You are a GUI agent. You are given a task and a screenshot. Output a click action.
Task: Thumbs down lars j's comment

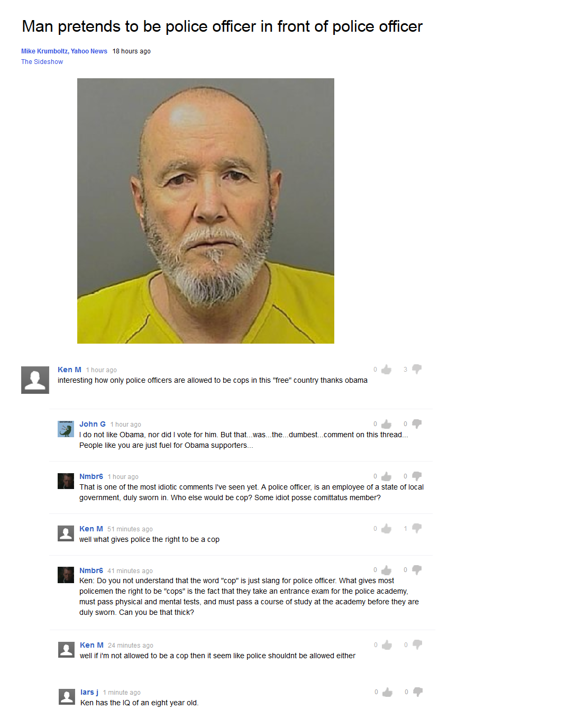pyautogui.click(x=418, y=692)
